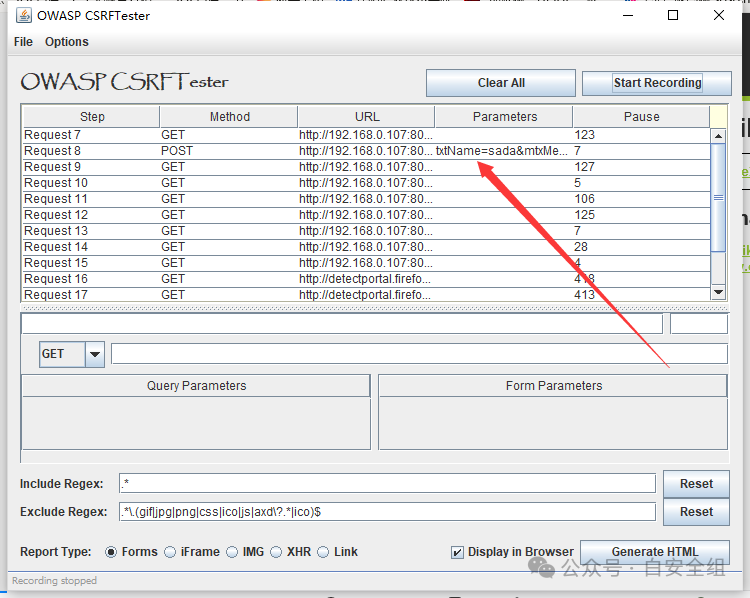Open the Options menu

(x=66, y=42)
